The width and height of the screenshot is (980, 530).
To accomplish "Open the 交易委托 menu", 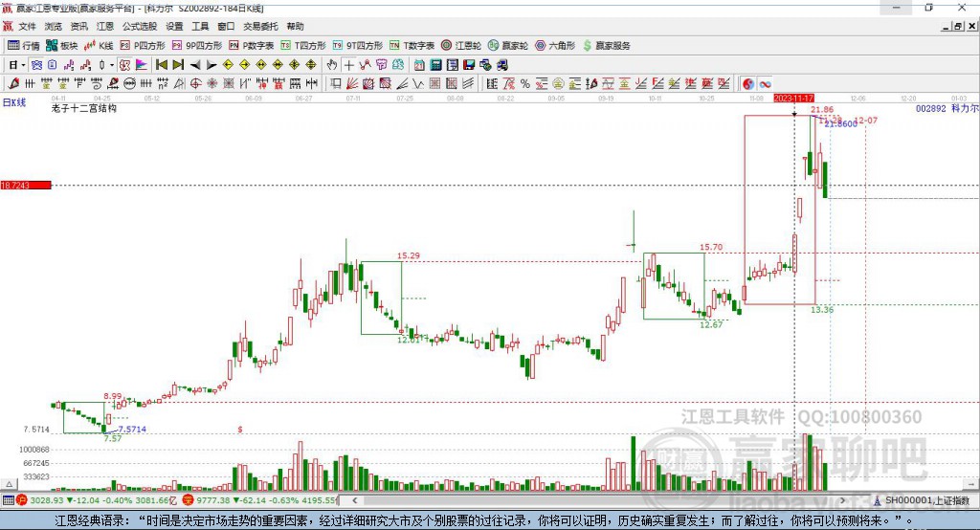I will point(260,26).
